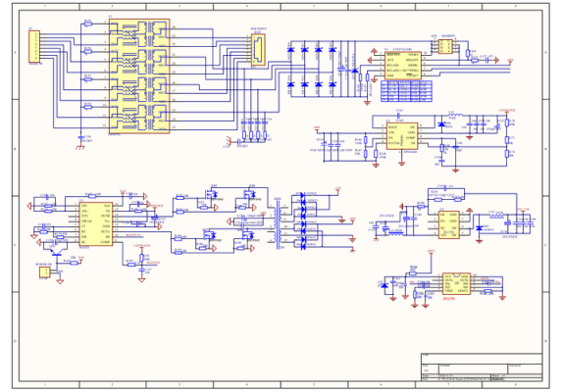Click the upper-left MOSFET in the H-bridge
This screenshot has height=392, width=562.
tap(211, 195)
